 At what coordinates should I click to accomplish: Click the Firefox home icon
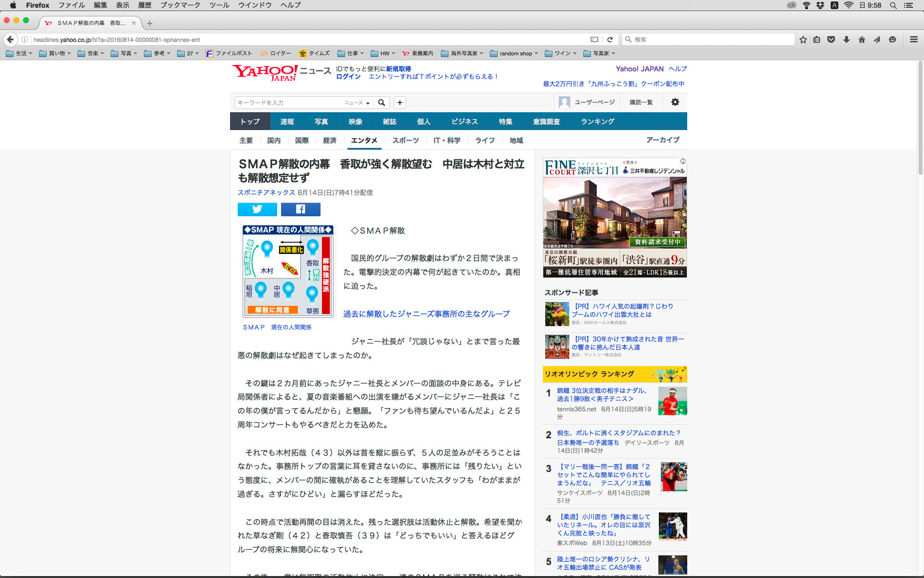861,39
